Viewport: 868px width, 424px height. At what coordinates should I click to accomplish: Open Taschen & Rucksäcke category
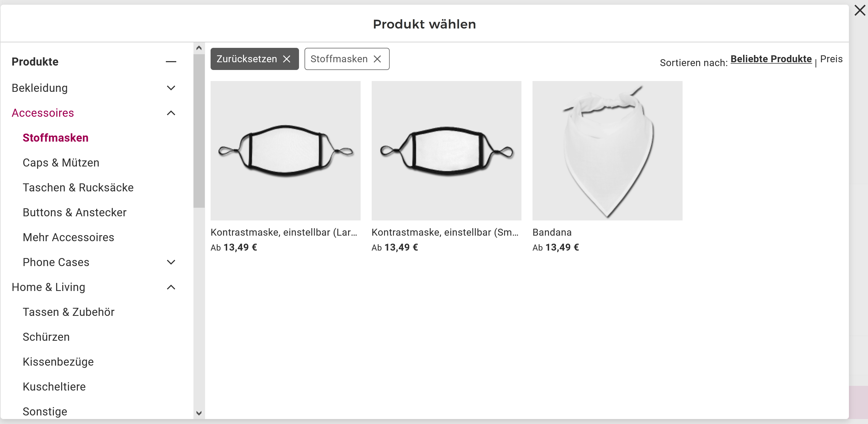[x=78, y=188]
